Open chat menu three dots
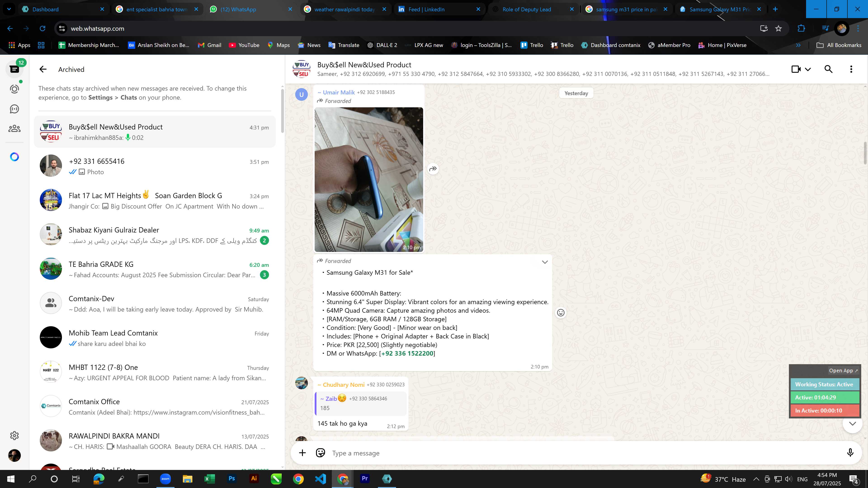868x488 pixels. click(851, 69)
